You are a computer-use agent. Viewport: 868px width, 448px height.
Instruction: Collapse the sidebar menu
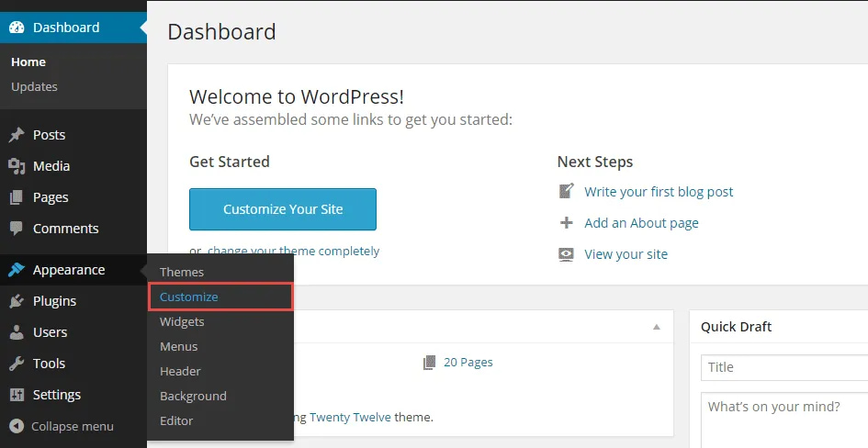click(61, 426)
